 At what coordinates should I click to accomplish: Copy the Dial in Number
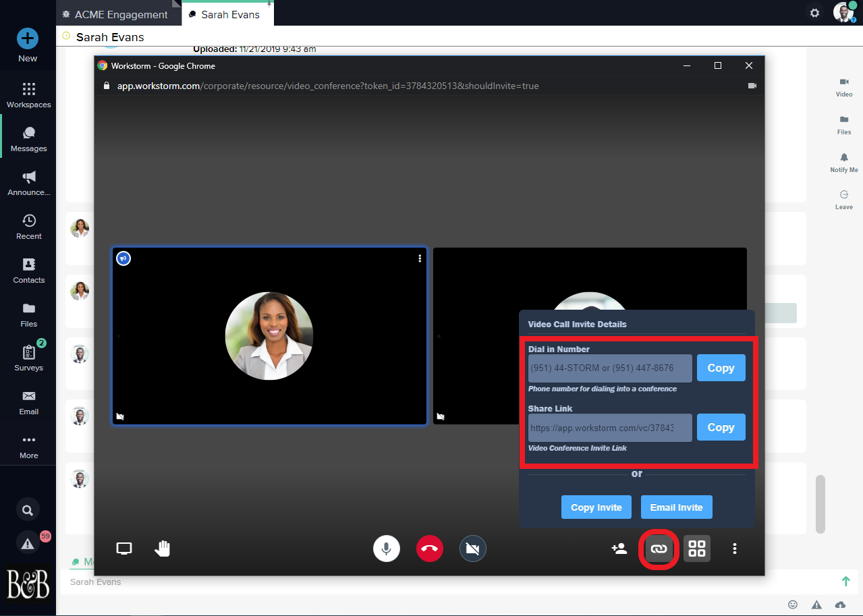pyautogui.click(x=721, y=368)
